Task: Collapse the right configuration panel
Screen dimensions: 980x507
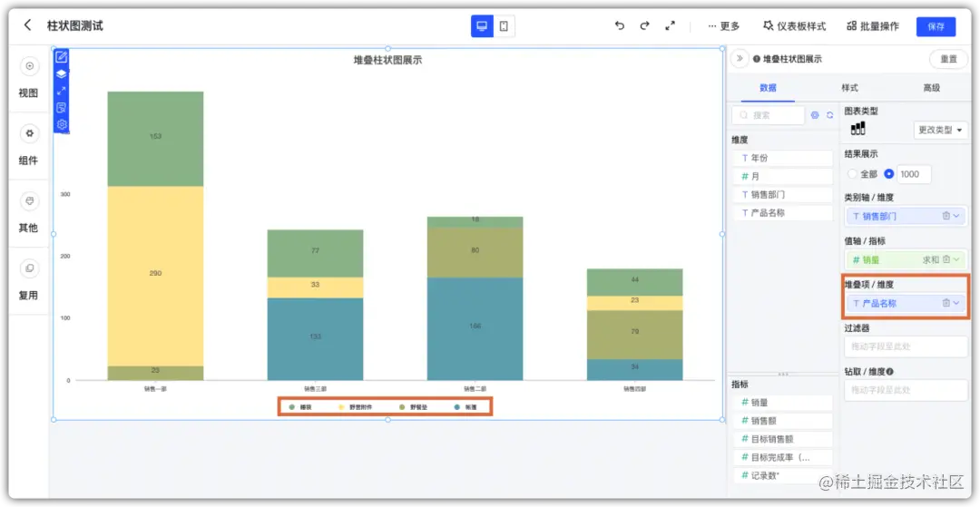Action: (x=740, y=59)
